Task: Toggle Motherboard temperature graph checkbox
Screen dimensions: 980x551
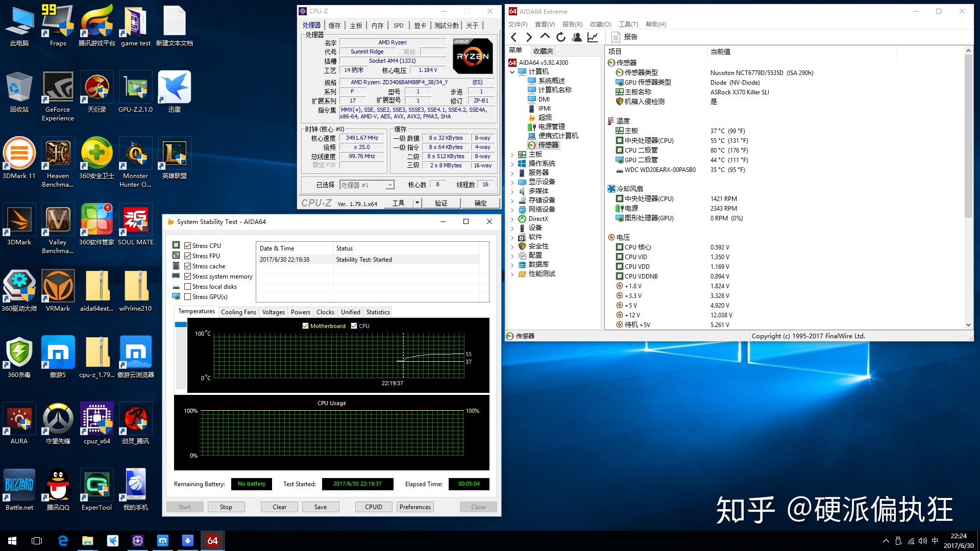Action: 305,325
